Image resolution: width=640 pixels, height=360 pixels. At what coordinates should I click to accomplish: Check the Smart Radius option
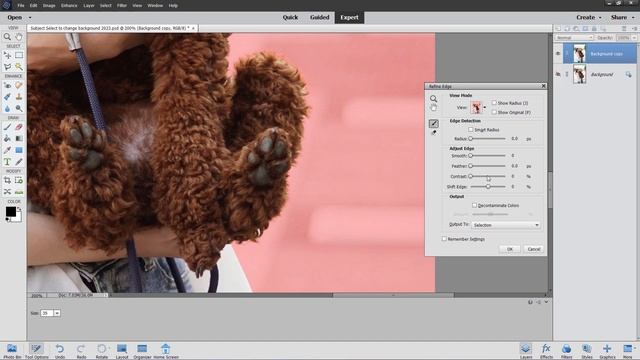pos(471,129)
